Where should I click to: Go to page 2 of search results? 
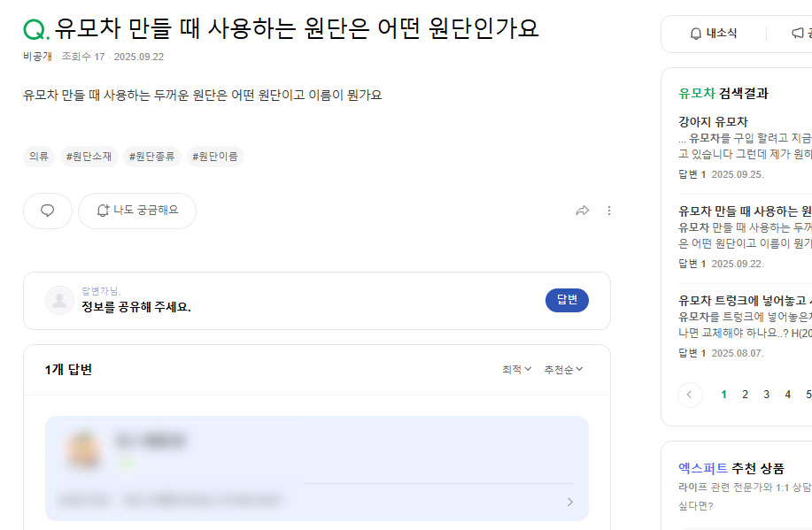click(746, 395)
